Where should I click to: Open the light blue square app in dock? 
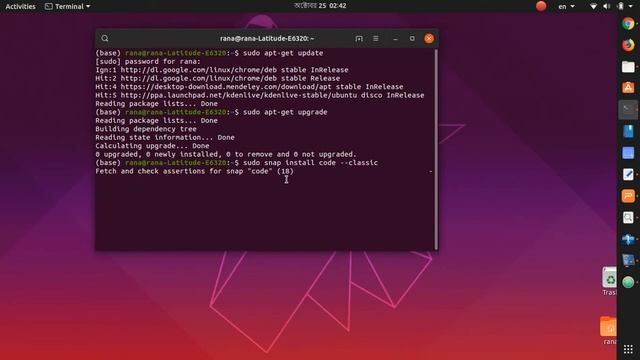click(628, 153)
